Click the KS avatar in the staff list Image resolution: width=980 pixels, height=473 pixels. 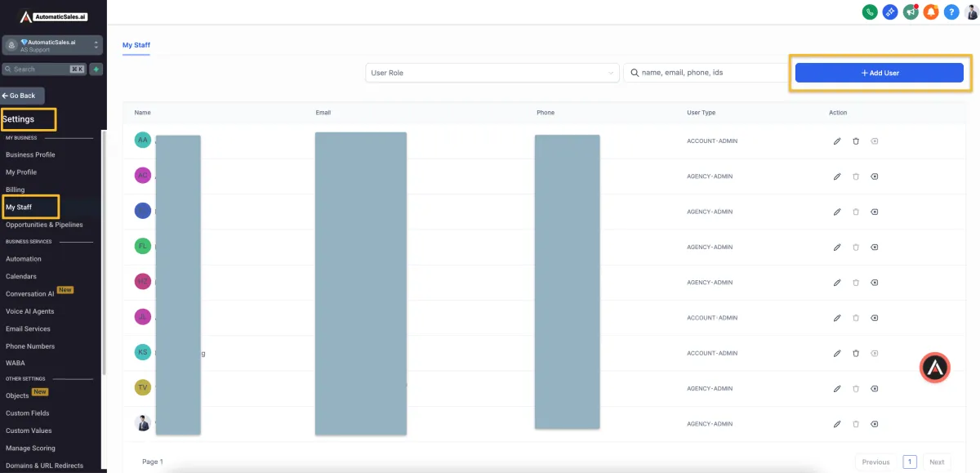(x=143, y=352)
